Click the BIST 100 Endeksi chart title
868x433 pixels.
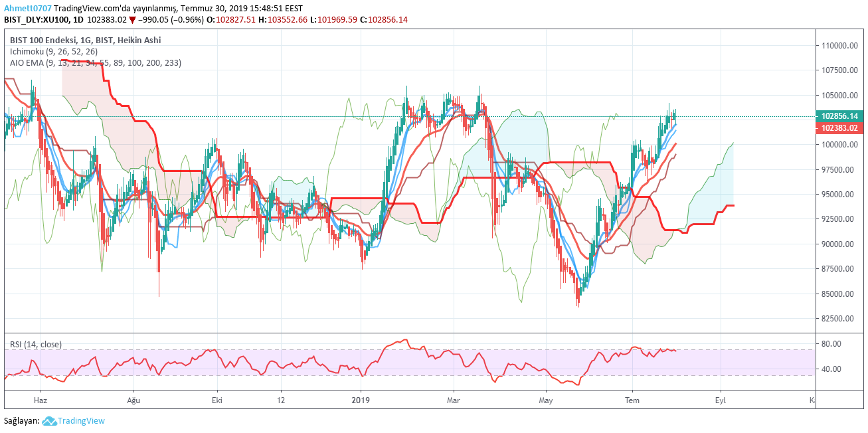pos(85,40)
